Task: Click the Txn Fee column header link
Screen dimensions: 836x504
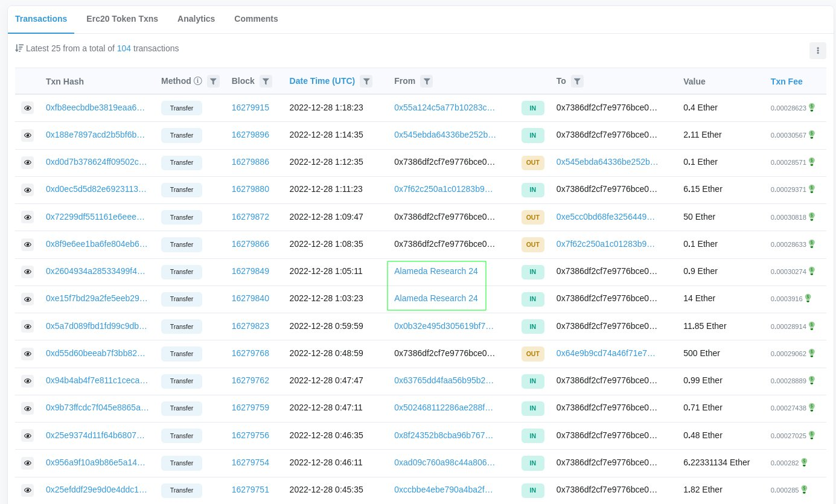Action: [x=787, y=81]
